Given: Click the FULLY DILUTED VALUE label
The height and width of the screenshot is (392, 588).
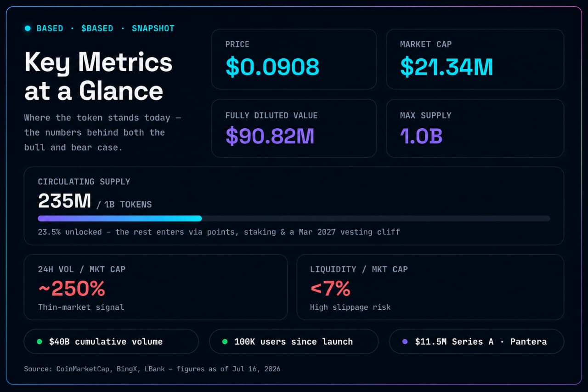Looking at the screenshot, I should [271, 115].
